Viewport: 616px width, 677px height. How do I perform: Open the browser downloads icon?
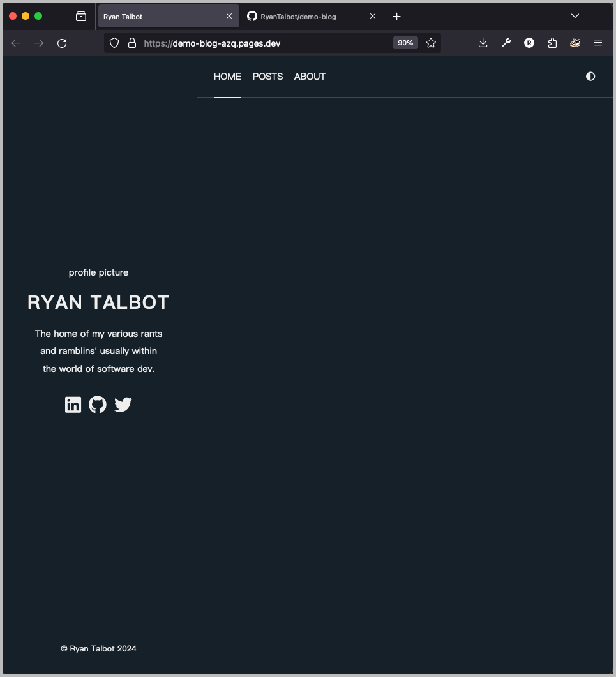[483, 43]
